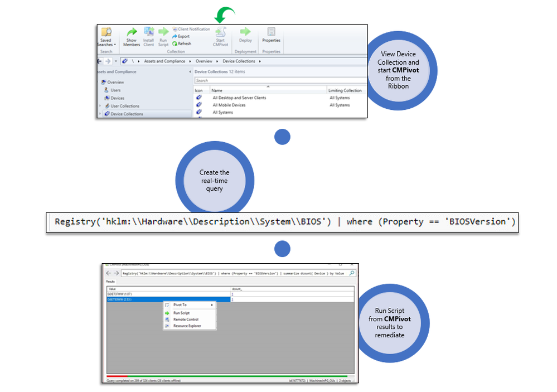This screenshot has height=392, width=557.
Task: Open Properties from the ribbon
Action: click(271, 35)
